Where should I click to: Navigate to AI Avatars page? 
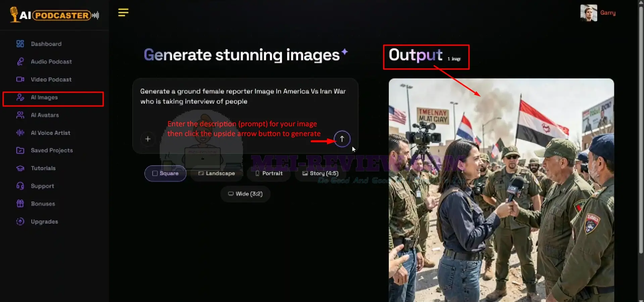(x=45, y=115)
